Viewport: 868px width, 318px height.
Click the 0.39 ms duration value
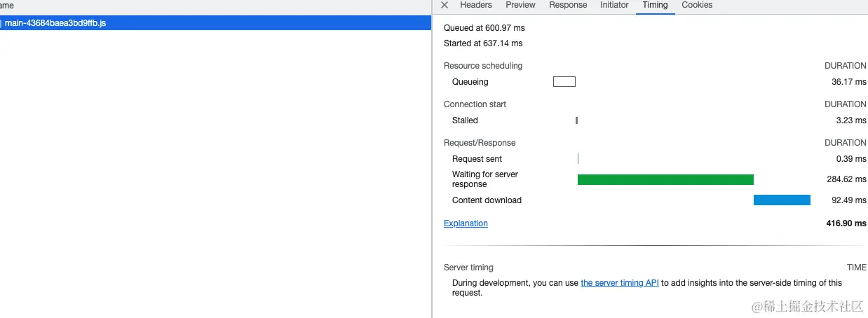pos(851,159)
